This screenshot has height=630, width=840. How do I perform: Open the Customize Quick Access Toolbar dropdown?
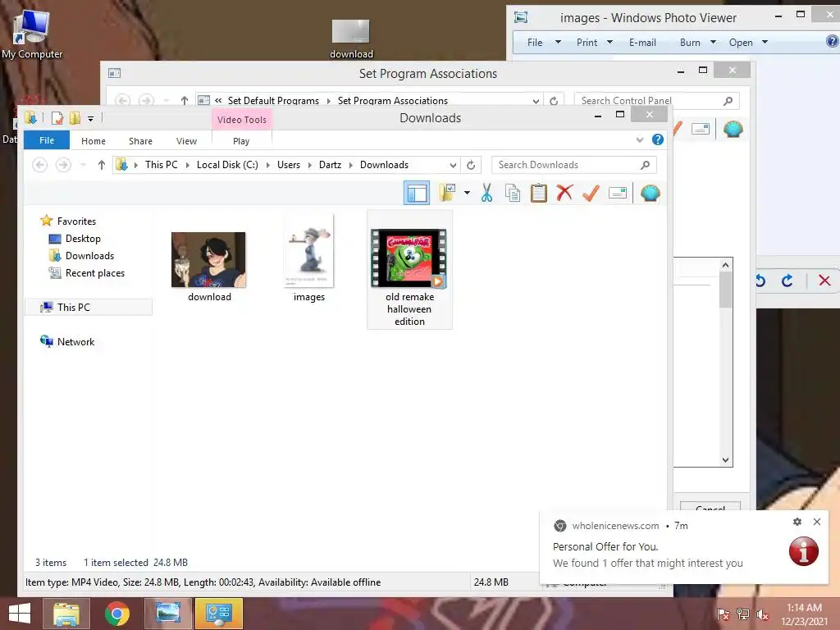tap(90, 118)
